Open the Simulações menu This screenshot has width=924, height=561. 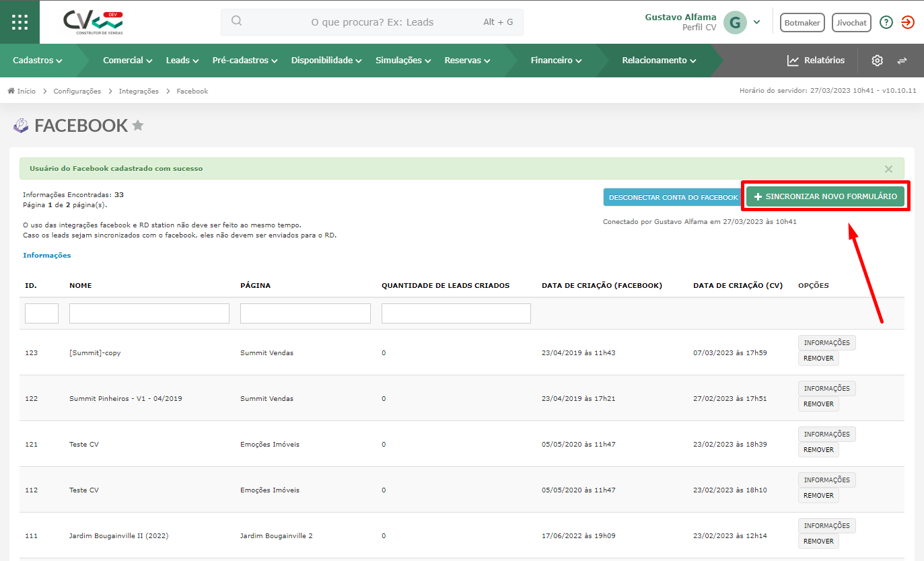pyautogui.click(x=403, y=61)
